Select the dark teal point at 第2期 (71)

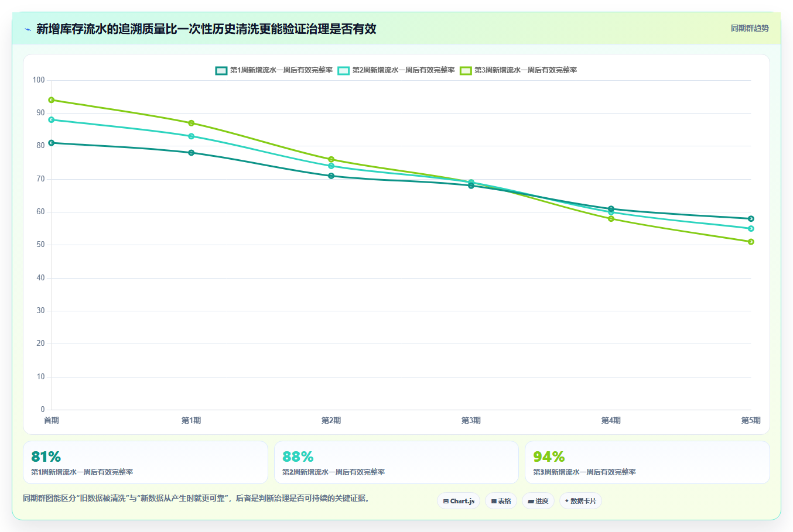click(x=331, y=176)
